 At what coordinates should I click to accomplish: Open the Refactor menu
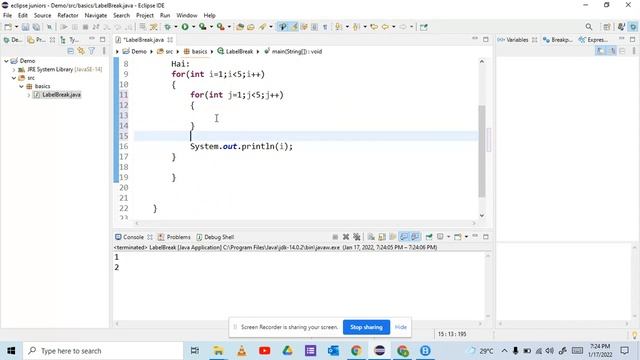point(68,16)
